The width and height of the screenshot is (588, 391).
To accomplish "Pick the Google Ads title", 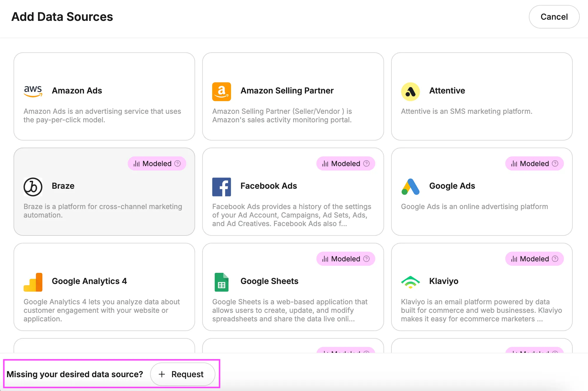I will coord(452,186).
